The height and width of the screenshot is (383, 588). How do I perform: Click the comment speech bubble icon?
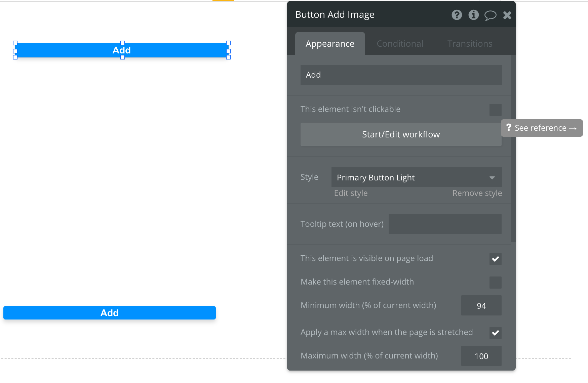[490, 15]
